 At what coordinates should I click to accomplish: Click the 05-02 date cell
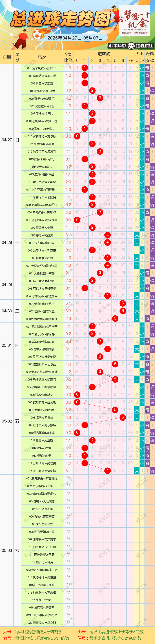tap(7, 421)
